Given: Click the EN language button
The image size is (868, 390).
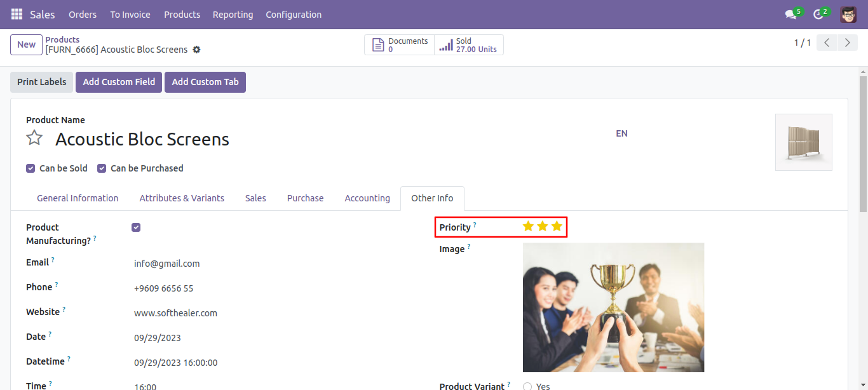Looking at the screenshot, I should click(x=621, y=133).
